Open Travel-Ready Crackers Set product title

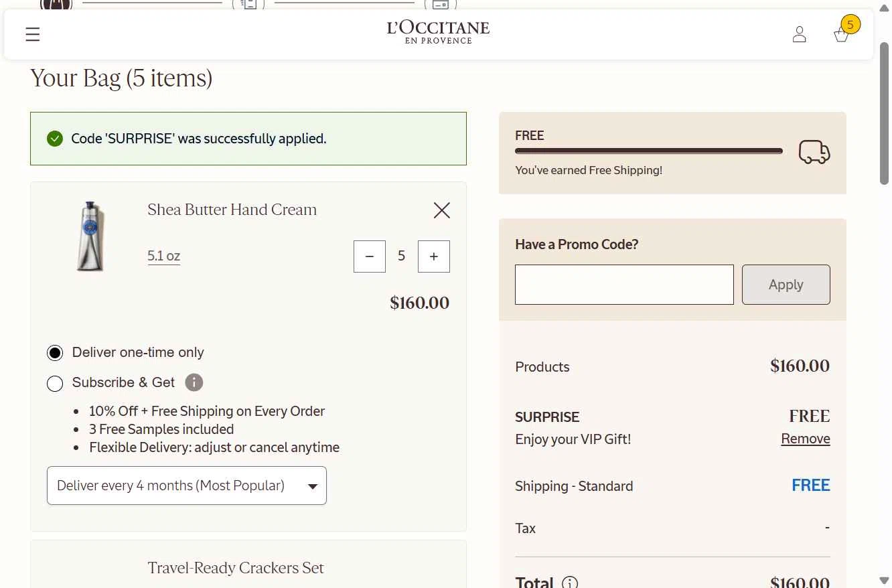click(236, 568)
